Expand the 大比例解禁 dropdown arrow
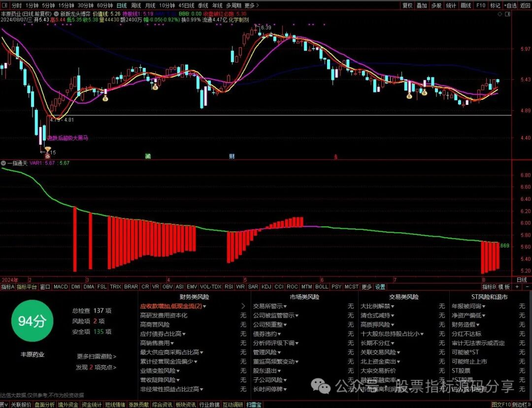The image size is (532, 408). coord(393,306)
